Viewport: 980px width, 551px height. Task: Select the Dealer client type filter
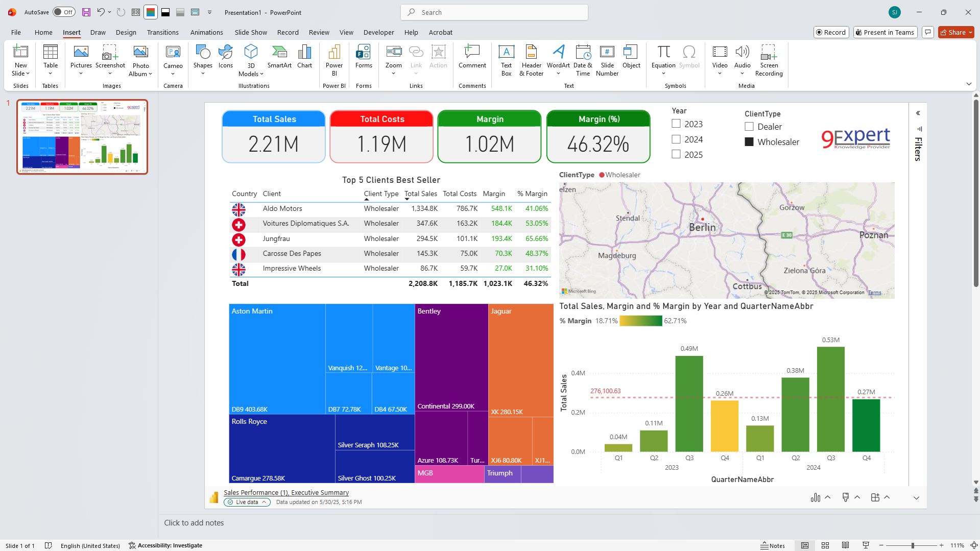(x=750, y=126)
